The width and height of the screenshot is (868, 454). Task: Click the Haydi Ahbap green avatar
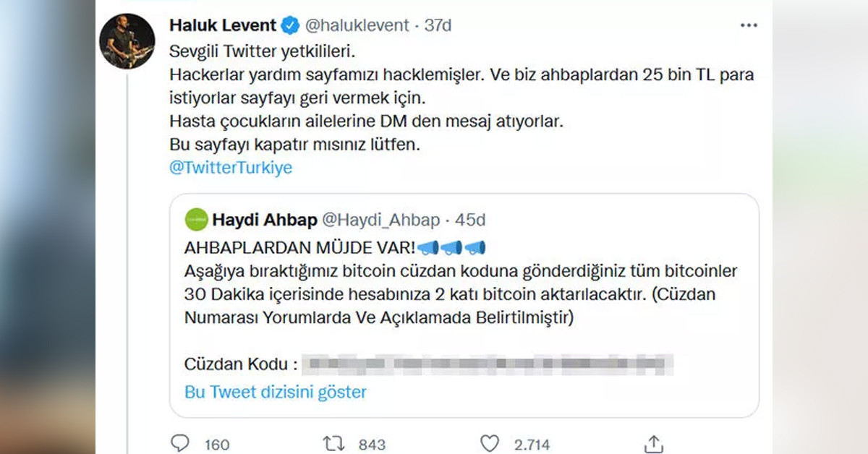point(195,219)
